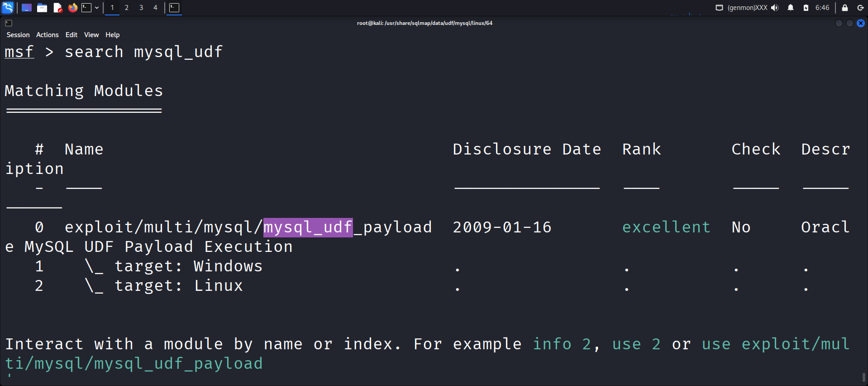Screen dimensions: 868x386
Task: Launch Firefox from the panel
Action: click(72, 8)
